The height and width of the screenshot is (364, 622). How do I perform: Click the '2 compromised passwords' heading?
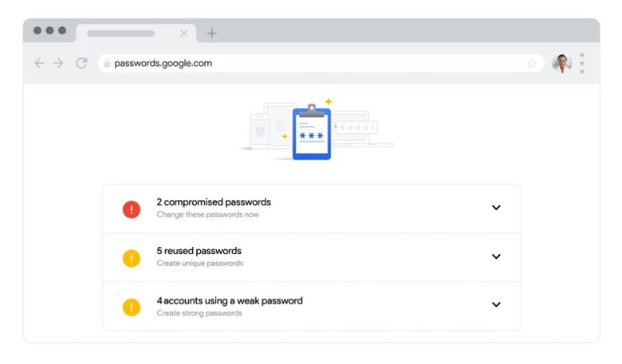click(214, 202)
